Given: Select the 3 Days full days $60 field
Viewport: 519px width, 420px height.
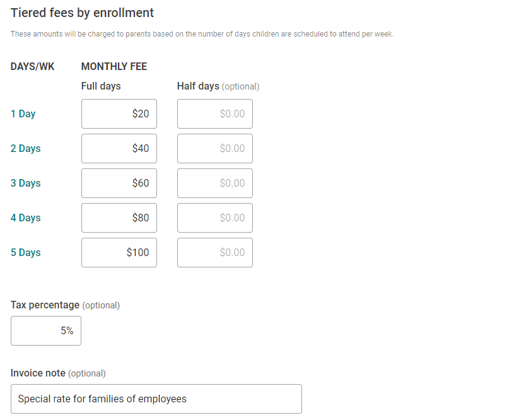Looking at the screenshot, I should coord(119,184).
